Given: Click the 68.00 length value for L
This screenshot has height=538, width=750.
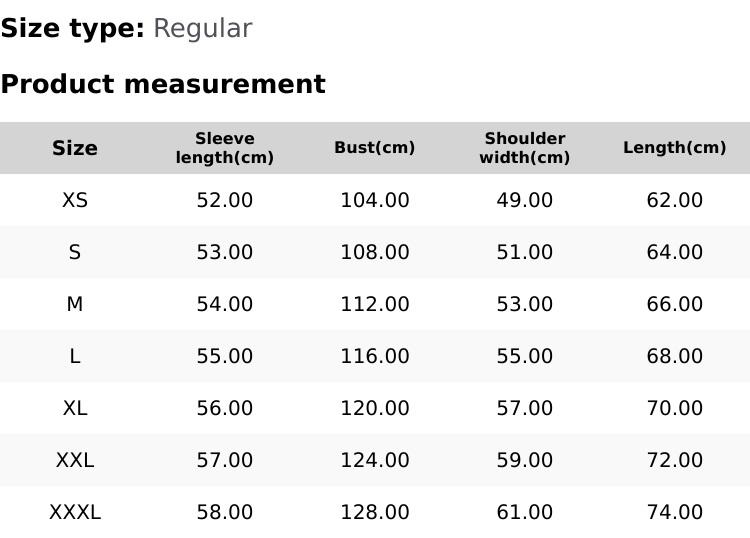Looking at the screenshot, I should (x=675, y=356).
